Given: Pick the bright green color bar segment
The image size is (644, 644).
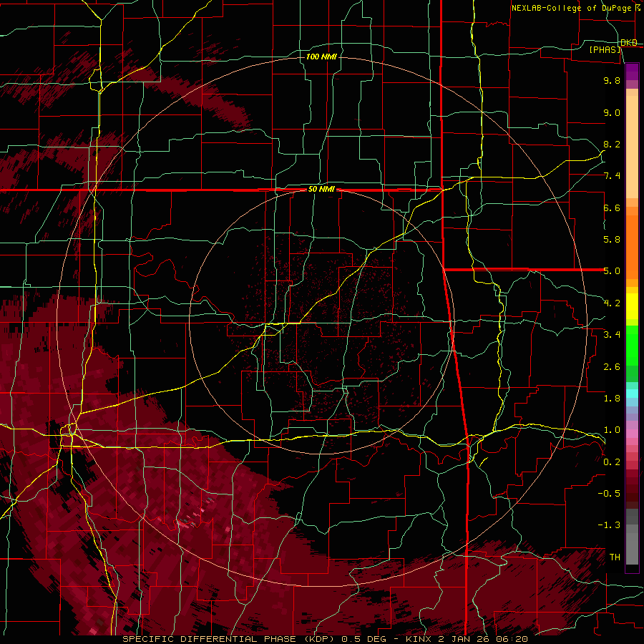Looking at the screenshot, I should [x=632, y=346].
